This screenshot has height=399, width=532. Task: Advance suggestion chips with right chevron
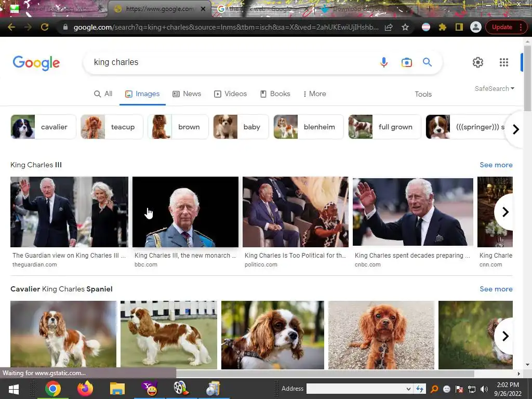point(516,129)
